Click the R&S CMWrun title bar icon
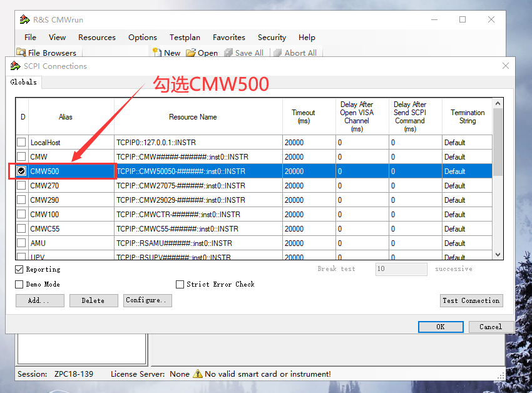This screenshot has height=393, width=532. tap(25, 19)
